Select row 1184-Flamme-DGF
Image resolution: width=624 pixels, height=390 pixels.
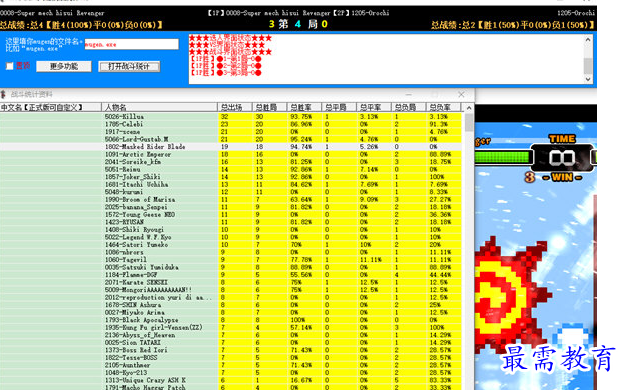[231, 275]
